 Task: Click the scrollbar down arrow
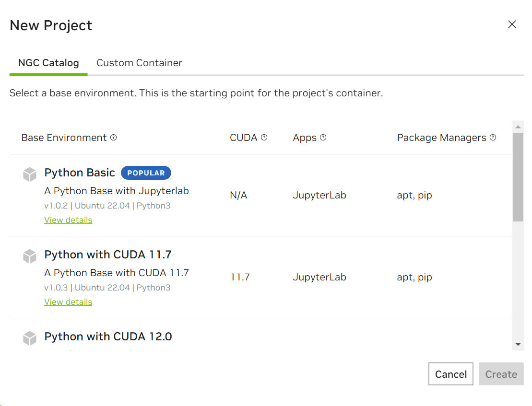518,344
